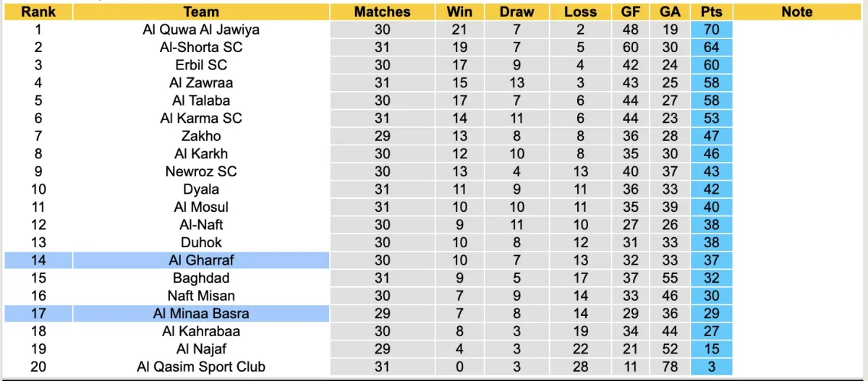This screenshot has width=868, height=381.
Task: Click the Note column header
Action: pyautogui.click(x=797, y=12)
